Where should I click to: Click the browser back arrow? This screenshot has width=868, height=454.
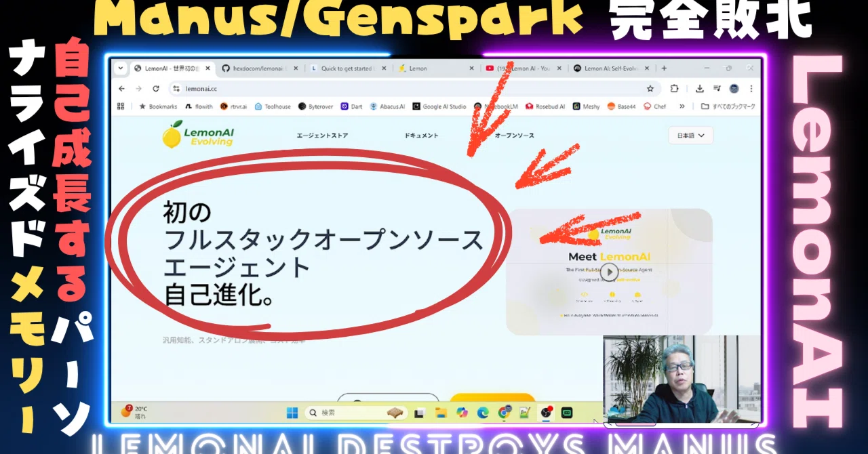pos(122,89)
